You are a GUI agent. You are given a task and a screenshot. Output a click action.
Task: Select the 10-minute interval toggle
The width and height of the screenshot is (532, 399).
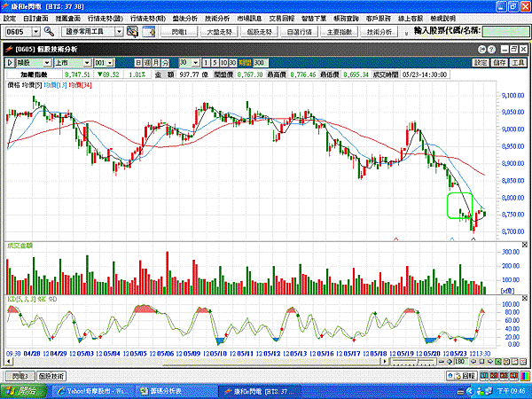tap(223, 63)
